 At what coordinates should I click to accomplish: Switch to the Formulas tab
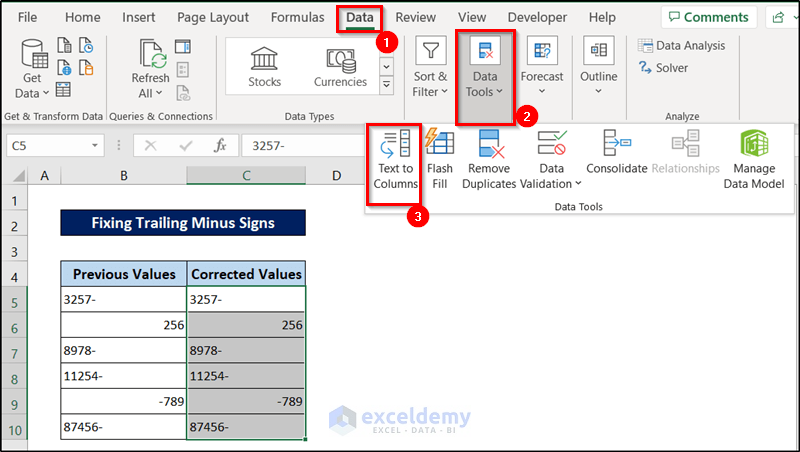pos(297,17)
